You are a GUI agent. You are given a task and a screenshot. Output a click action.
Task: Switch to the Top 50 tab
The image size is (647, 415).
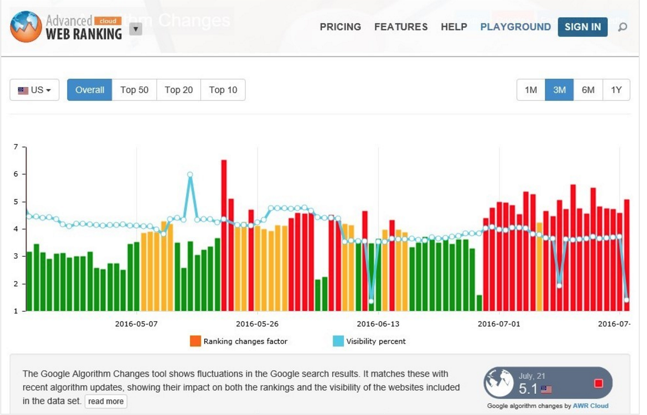(134, 90)
